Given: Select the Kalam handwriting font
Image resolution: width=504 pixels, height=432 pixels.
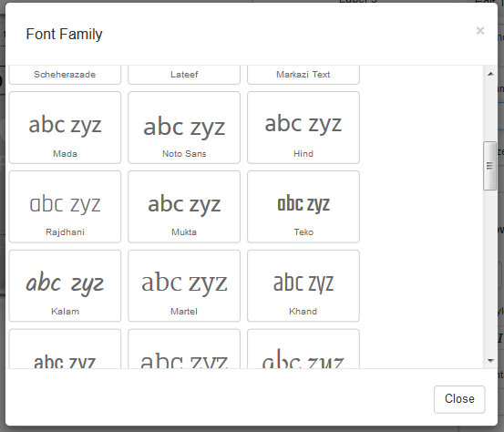Looking at the screenshot, I should click(x=65, y=285).
